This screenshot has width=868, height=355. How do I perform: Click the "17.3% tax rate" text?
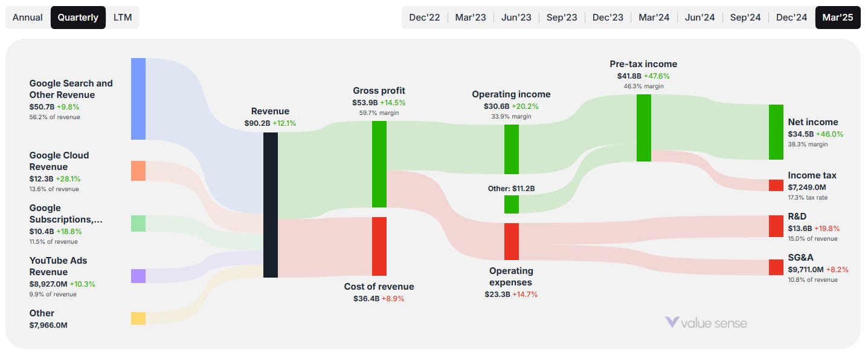click(808, 198)
